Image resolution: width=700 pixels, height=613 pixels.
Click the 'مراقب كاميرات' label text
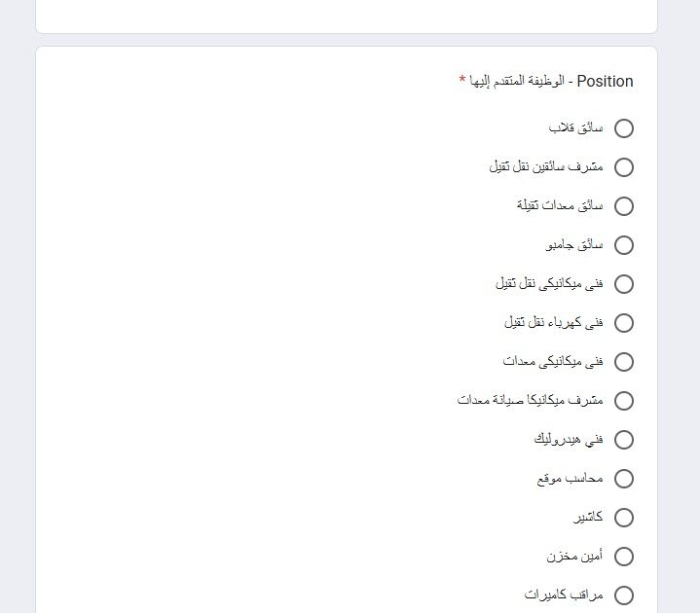coord(564,595)
